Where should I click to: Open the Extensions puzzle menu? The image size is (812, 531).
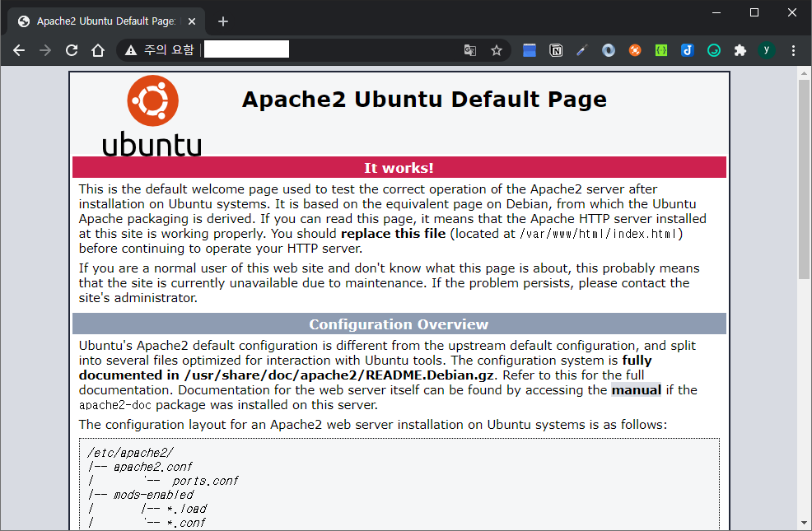[x=740, y=50]
